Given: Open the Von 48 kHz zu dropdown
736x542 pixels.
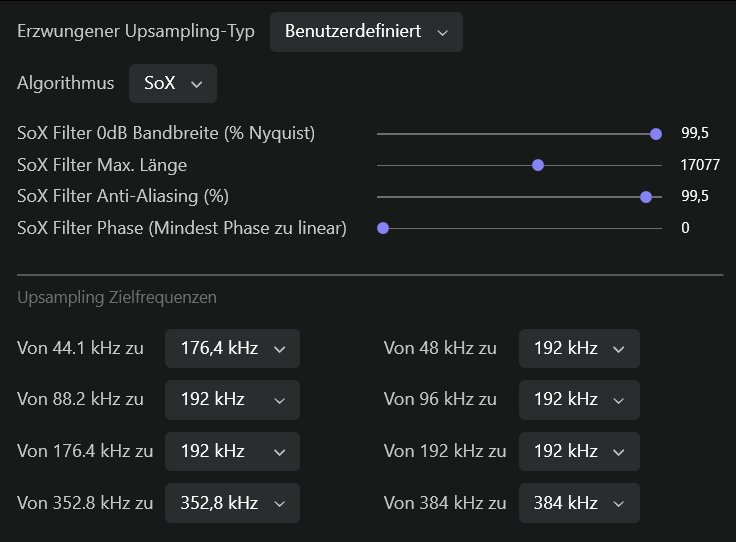Looking at the screenshot, I should (578, 348).
